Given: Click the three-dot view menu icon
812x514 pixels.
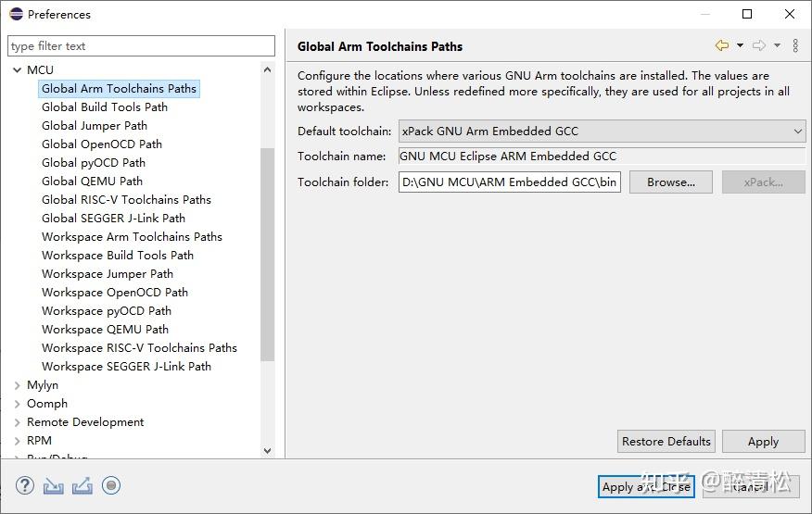Looking at the screenshot, I should tap(795, 46).
